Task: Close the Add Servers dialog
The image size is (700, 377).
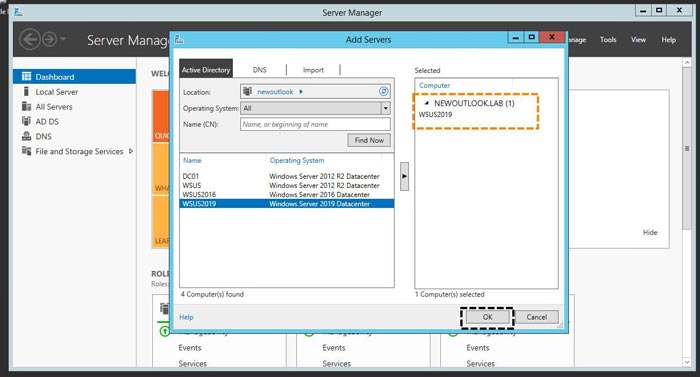Action: (552, 38)
